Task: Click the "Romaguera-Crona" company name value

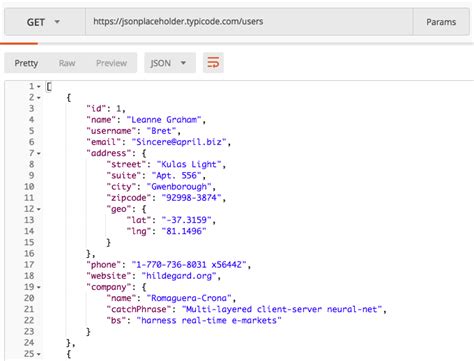Action: [189, 298]
